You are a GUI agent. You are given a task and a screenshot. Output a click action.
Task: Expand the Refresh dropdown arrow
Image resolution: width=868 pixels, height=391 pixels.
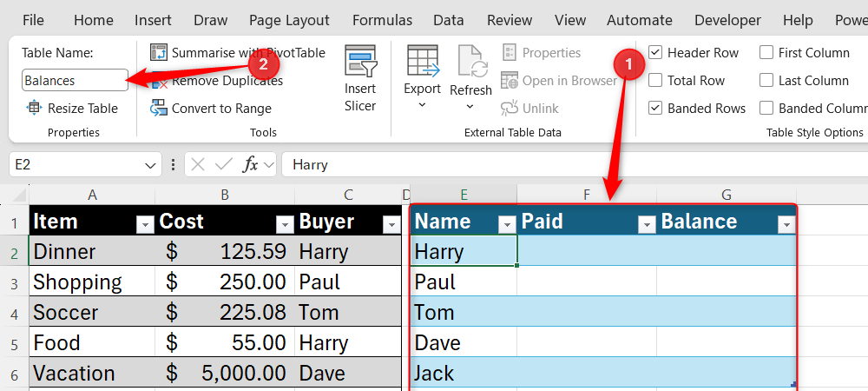tap(470, 106)
